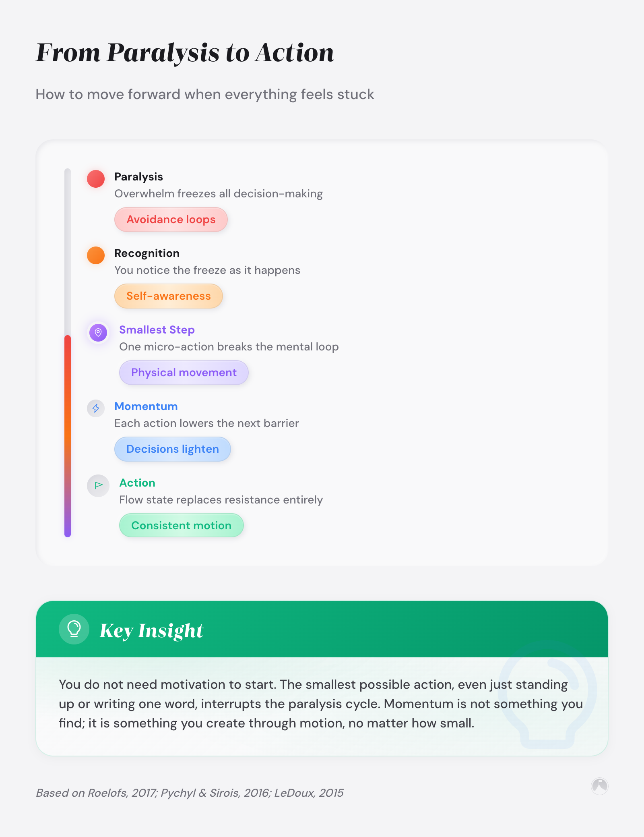The width and height of the screenshot is (644, 837).
Task: Click the Action flag icon
Action: coord(98,485)
